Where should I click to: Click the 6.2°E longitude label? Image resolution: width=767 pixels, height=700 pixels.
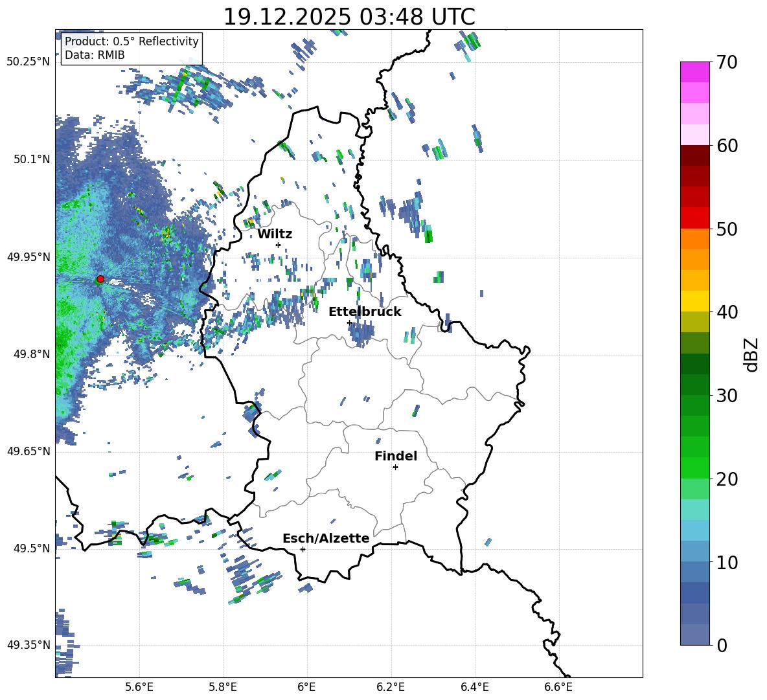(x=391, y=688)
